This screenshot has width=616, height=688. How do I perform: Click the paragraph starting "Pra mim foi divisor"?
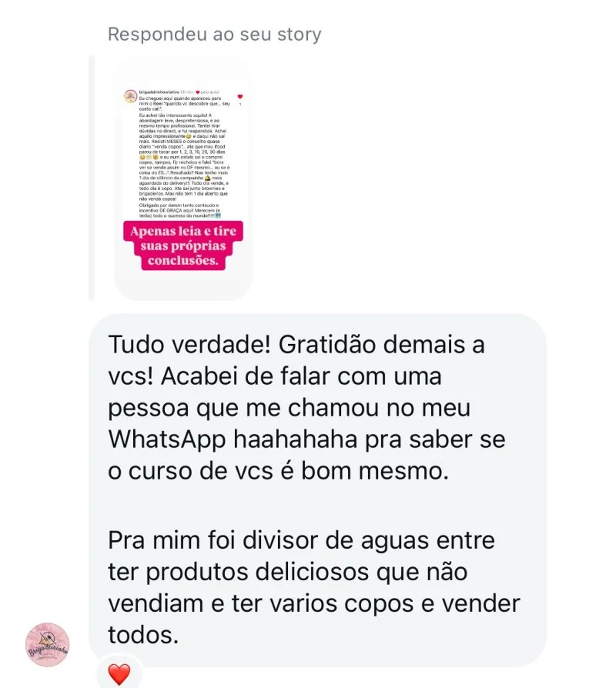[x=314, y=587]
